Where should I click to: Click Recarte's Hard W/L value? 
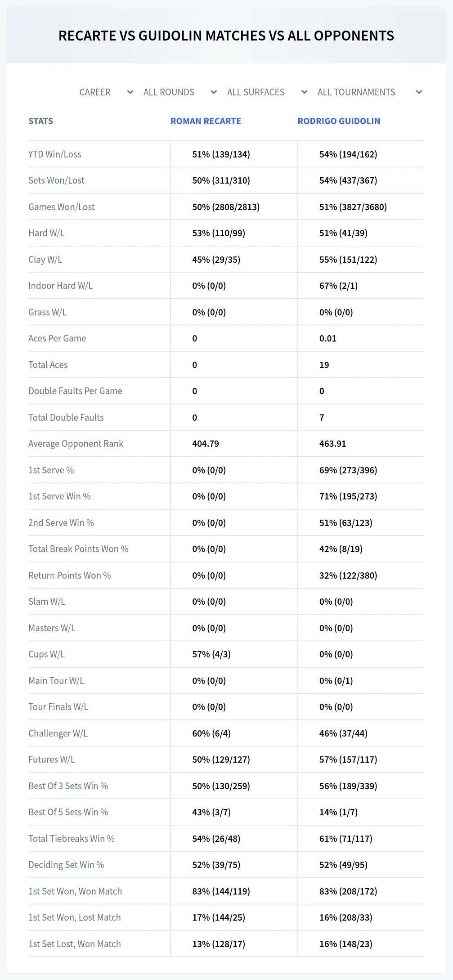pos(219,233)
